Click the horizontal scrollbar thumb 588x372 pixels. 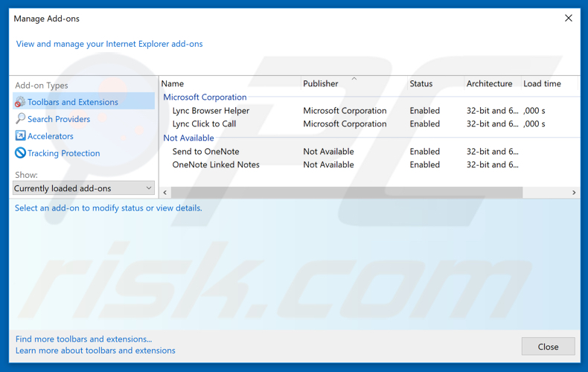[x=347, y=193]
